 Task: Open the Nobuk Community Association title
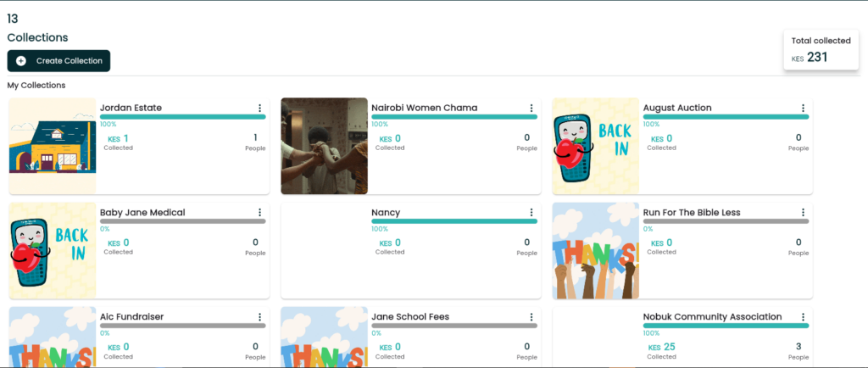point(712,317)
